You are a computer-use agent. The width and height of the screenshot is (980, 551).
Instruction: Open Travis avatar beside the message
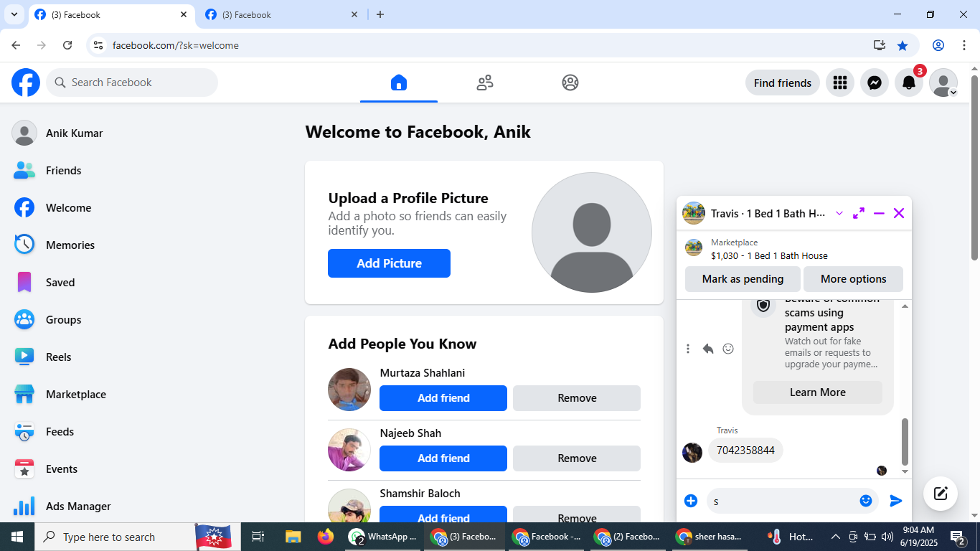[692, 453]
